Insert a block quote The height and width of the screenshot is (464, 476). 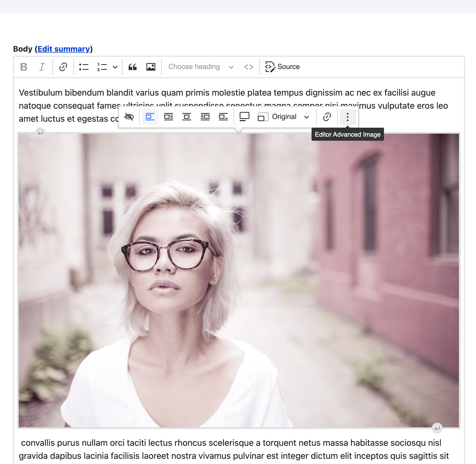[133, 67]
